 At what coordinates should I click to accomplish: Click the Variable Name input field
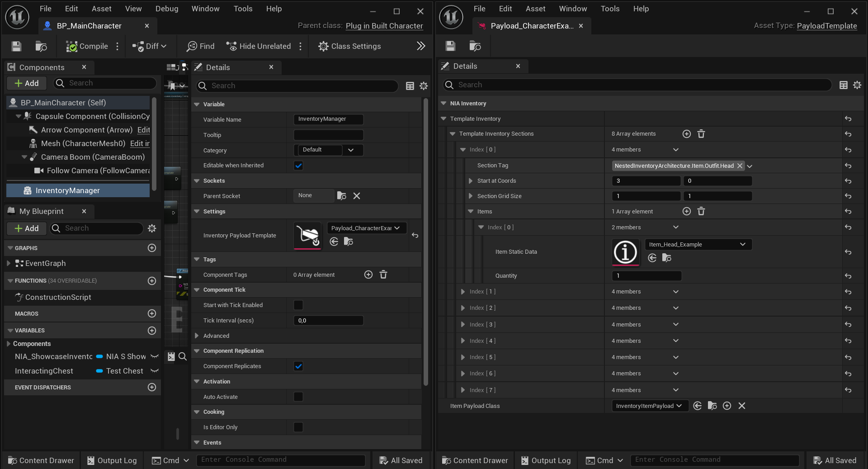[x=328, y=119]
